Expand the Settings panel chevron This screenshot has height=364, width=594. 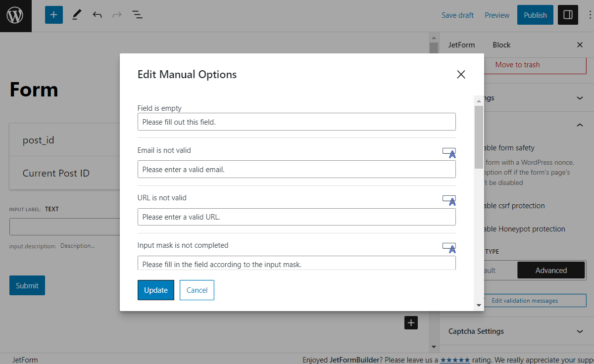pos(579,97)
